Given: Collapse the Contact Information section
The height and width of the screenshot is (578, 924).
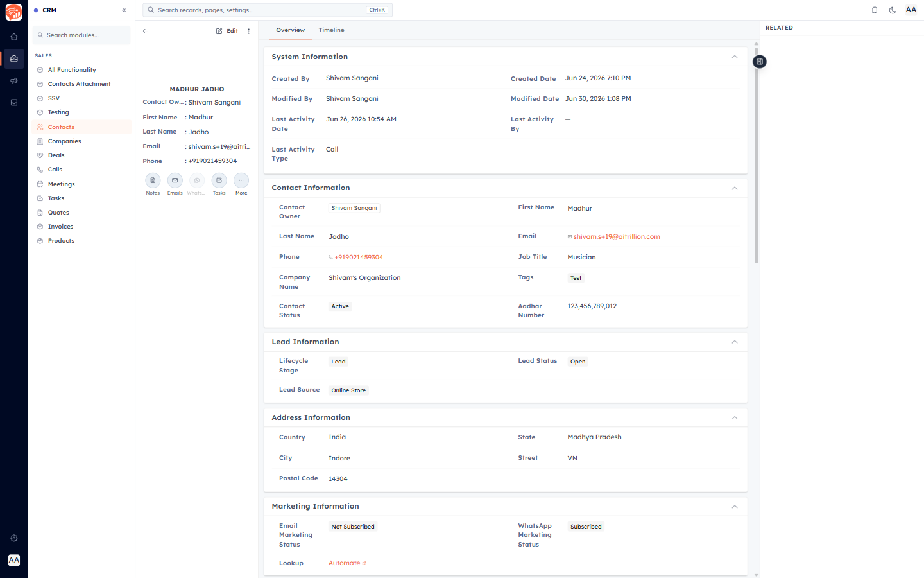Looking at the screenshot, I should point(735,188).
